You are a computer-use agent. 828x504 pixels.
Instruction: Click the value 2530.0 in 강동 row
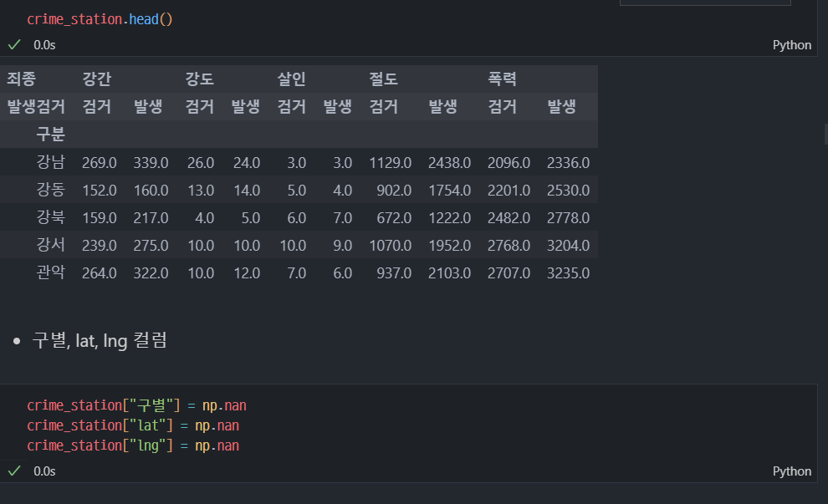pos(568,190)
